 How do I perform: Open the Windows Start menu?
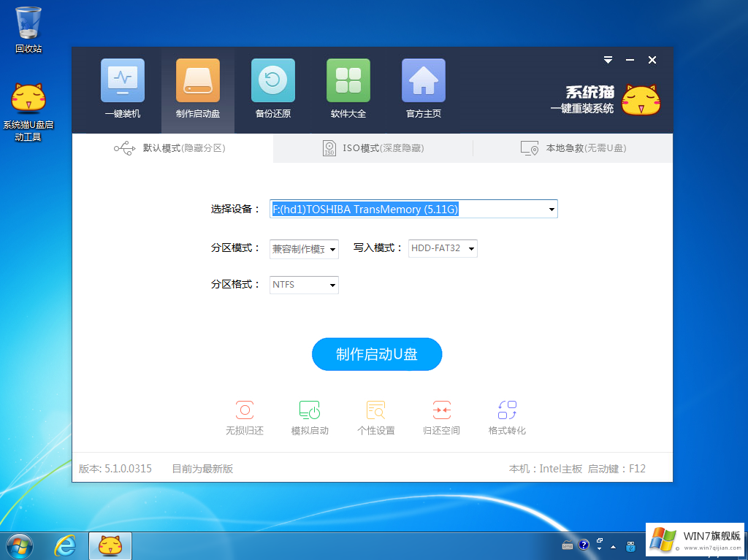point(20,546)
